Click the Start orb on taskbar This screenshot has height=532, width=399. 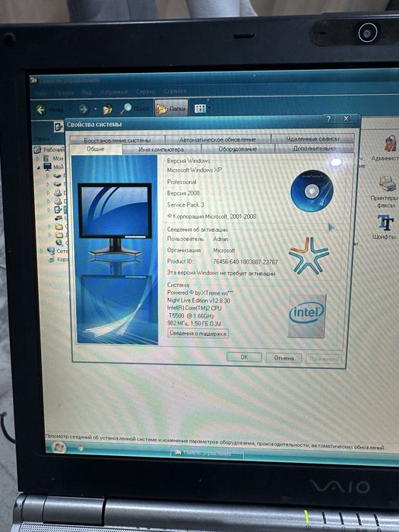click(59, 447)
